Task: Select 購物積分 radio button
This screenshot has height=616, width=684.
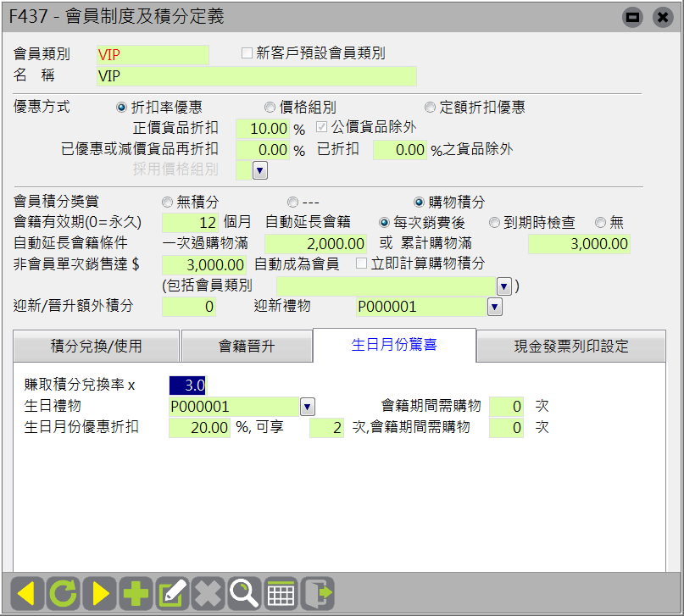Action: [419, 202]
